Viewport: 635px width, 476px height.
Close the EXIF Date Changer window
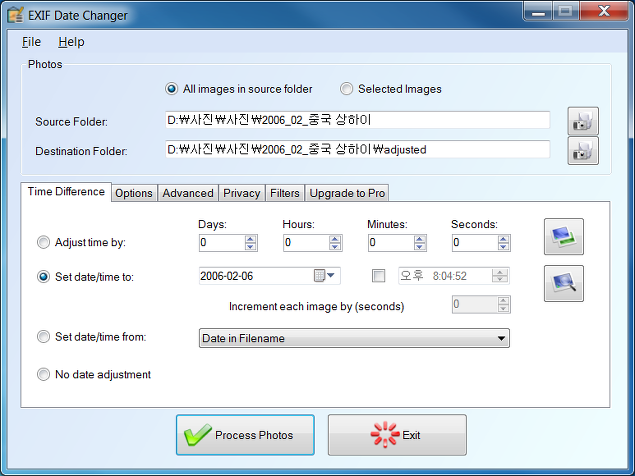pyautogui.click(x=604, y=11)
